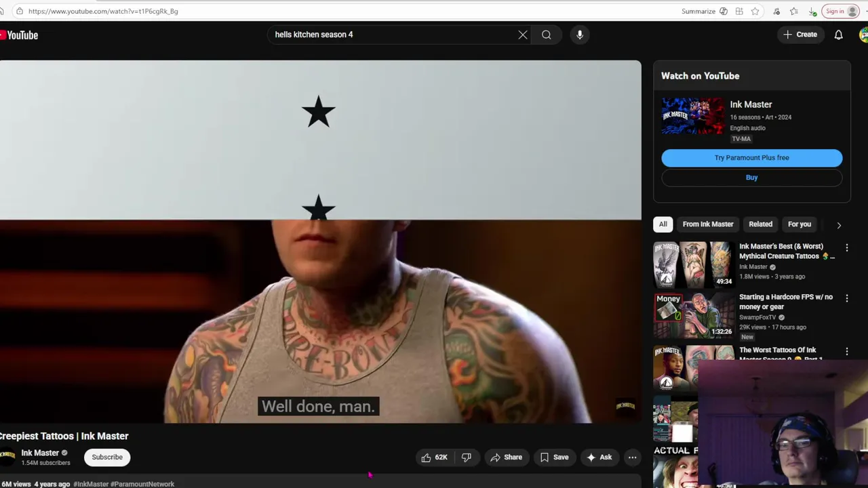Screen dimensions: 868x488
Task: Open the browser favorites list icon
Action: (x=794, y=11)
